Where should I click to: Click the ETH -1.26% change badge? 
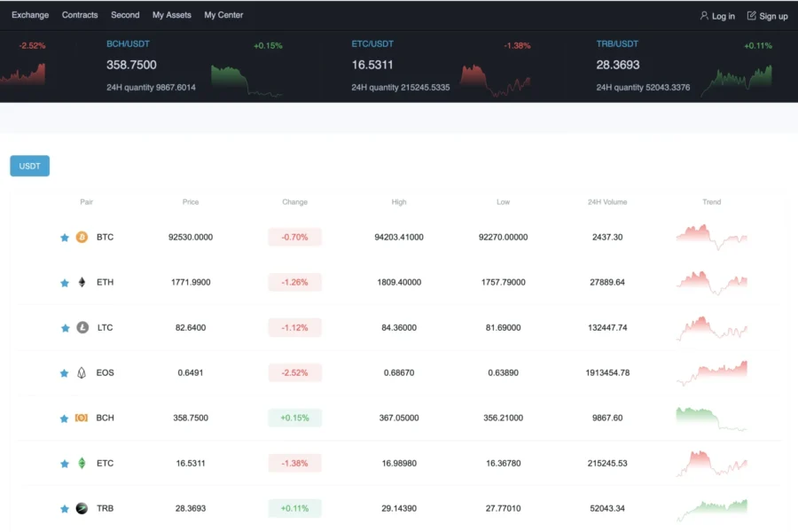pos(294,282)
